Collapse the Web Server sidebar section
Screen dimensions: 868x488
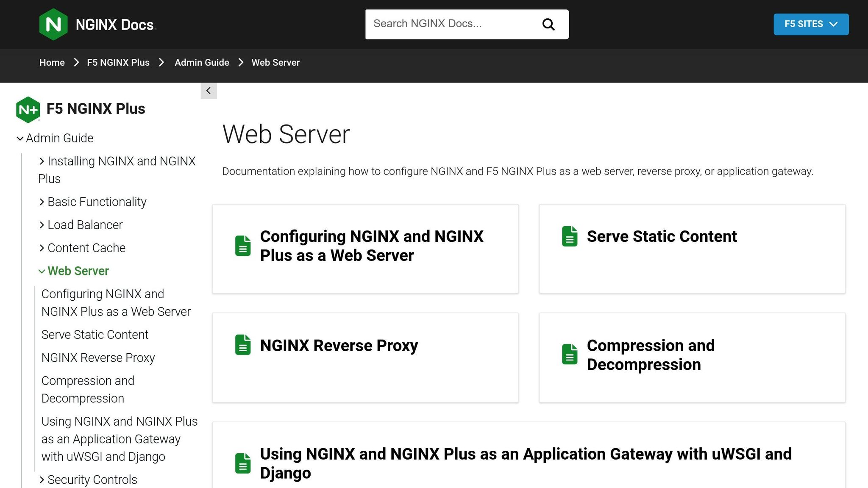(42, 272)
